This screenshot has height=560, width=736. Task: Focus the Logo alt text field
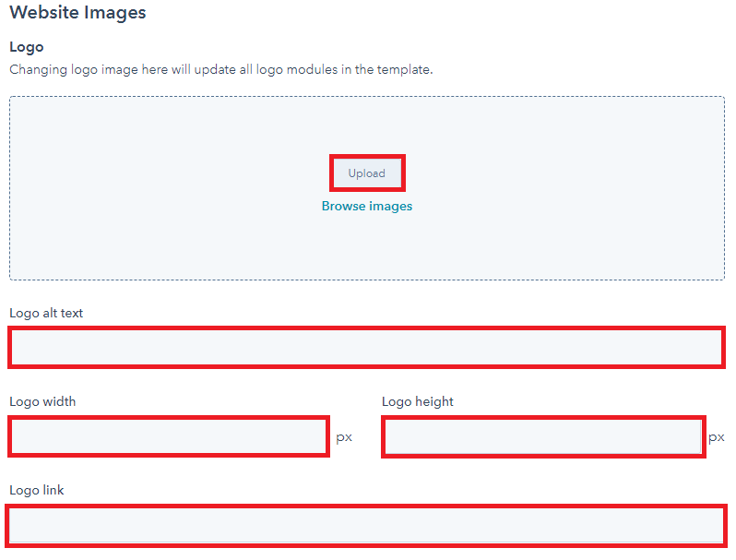tap(366, 348)
